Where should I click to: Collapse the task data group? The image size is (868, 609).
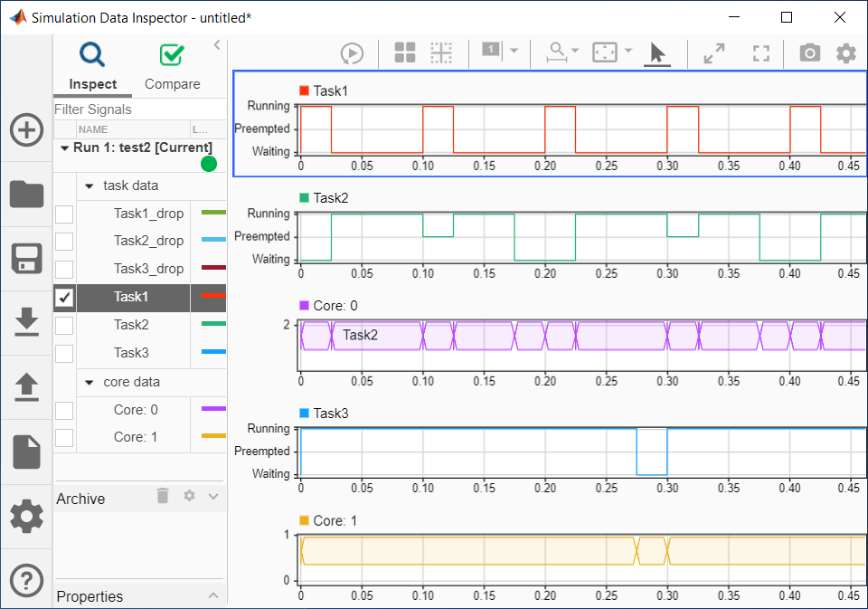(x=90, y=186)
